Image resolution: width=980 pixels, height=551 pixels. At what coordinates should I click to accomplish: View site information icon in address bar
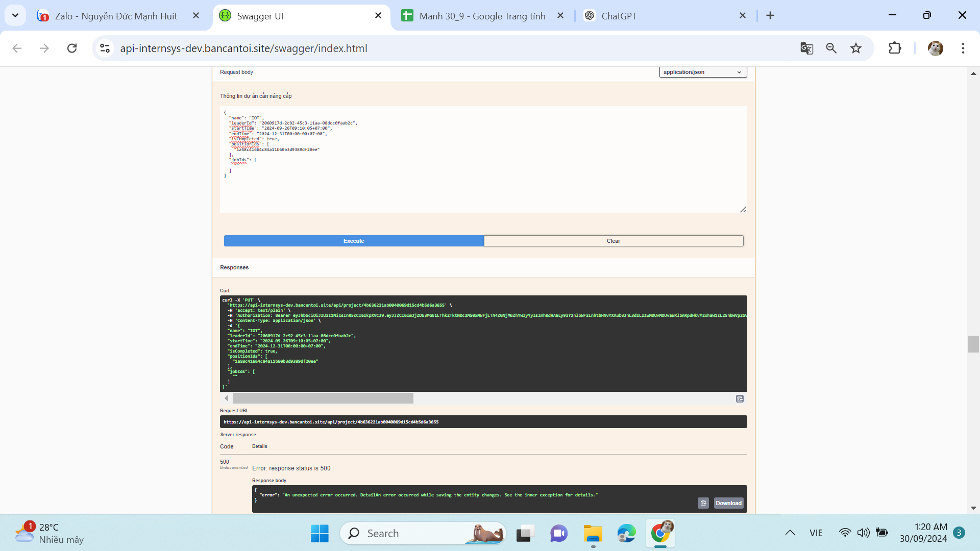point(105,48)
